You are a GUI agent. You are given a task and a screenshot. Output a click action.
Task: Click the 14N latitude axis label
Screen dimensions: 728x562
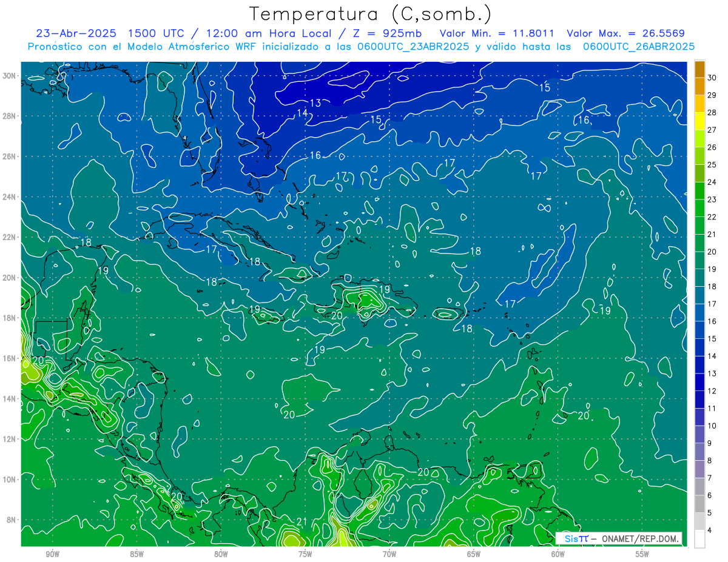coord(10,399)
